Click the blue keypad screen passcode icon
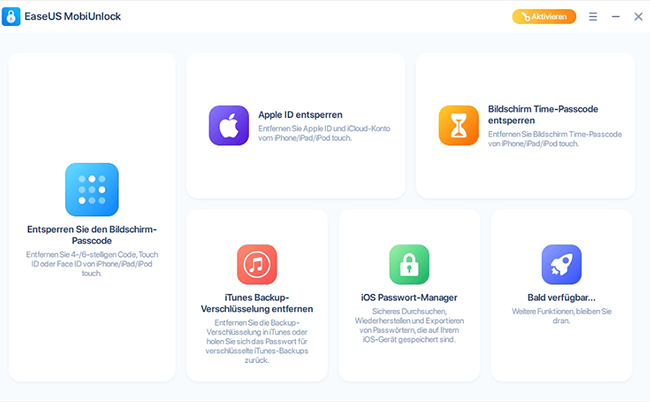Image resolution: width=650 pixels, height=402 pixels. tap(92, 189)
